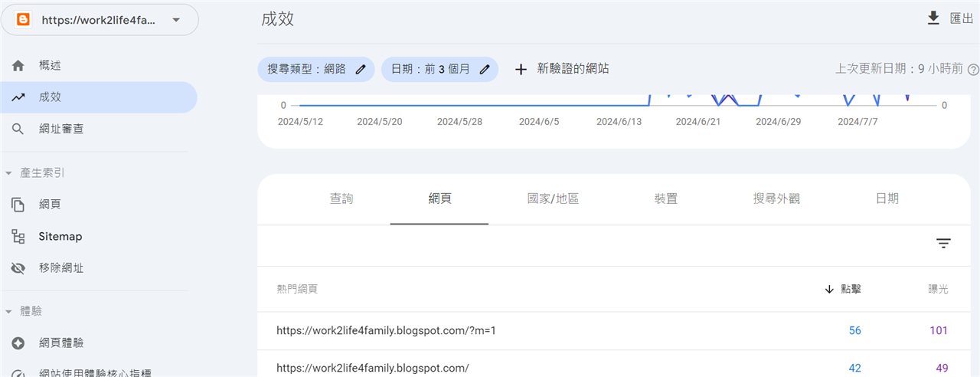Click the sitemap tree icon
This screenshot has height=377, width=980.
tap(18, 237)
